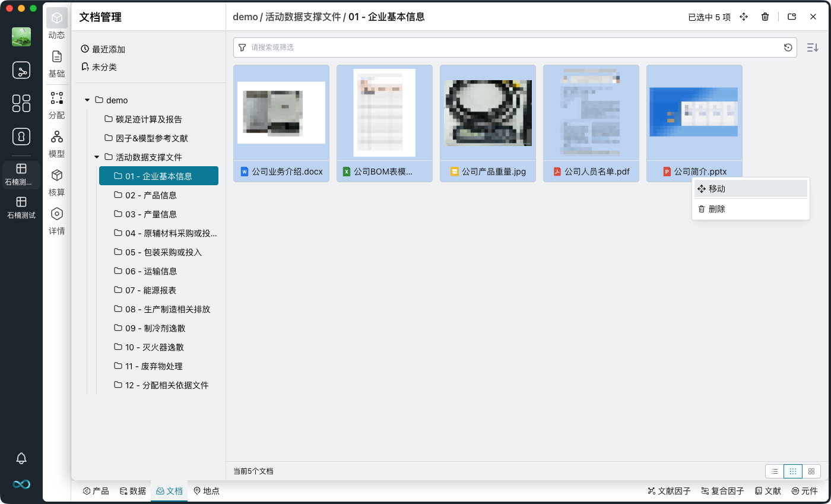点击顶部工具栏的删除图标

pyautogui.click(x=765, y=17)
